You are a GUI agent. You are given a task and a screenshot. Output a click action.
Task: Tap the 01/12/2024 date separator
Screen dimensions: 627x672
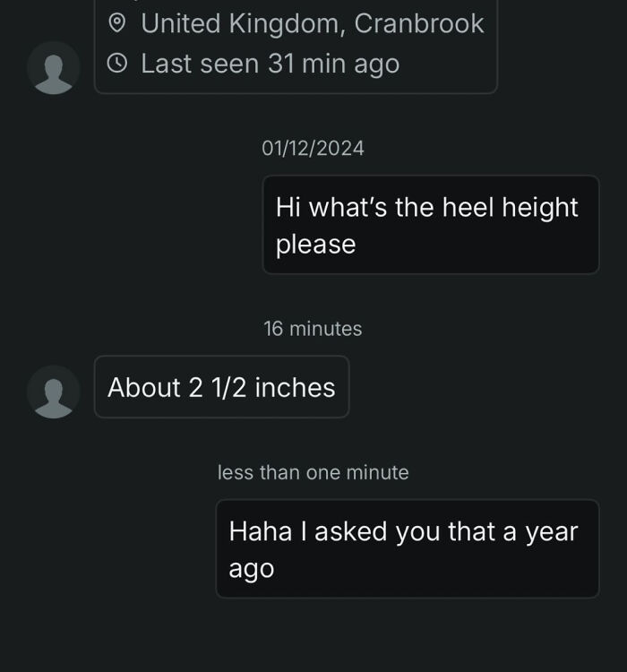coord(313,149)
